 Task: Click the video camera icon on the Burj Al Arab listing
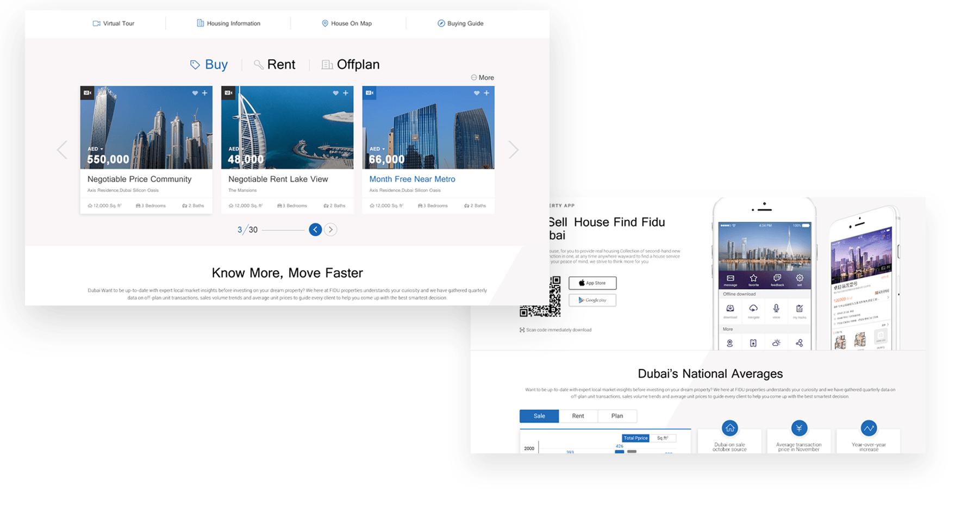coord(228,93)
